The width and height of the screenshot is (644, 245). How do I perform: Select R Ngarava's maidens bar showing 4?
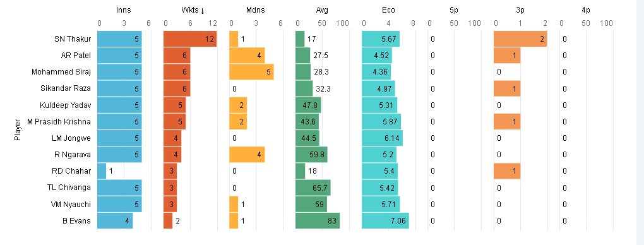(x=247, y=155)
